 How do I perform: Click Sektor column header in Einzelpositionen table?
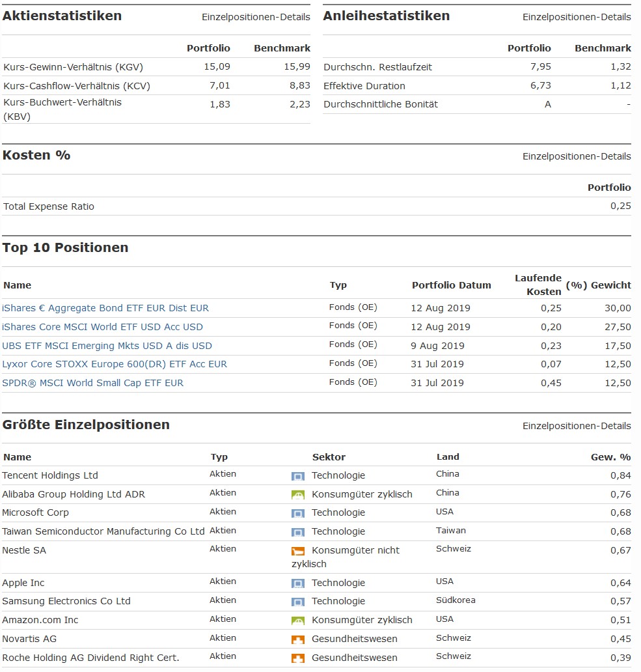[x=329, y=457]
